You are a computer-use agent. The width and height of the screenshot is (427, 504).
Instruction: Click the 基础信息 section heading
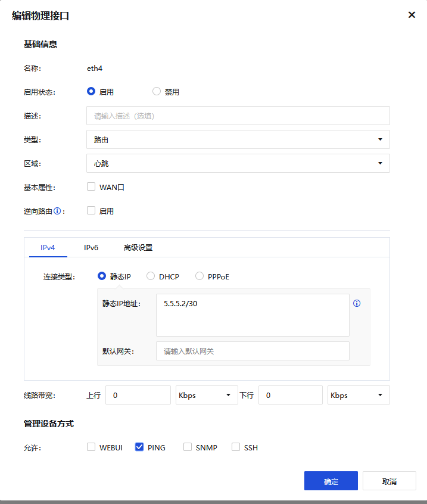coord(40,44)
